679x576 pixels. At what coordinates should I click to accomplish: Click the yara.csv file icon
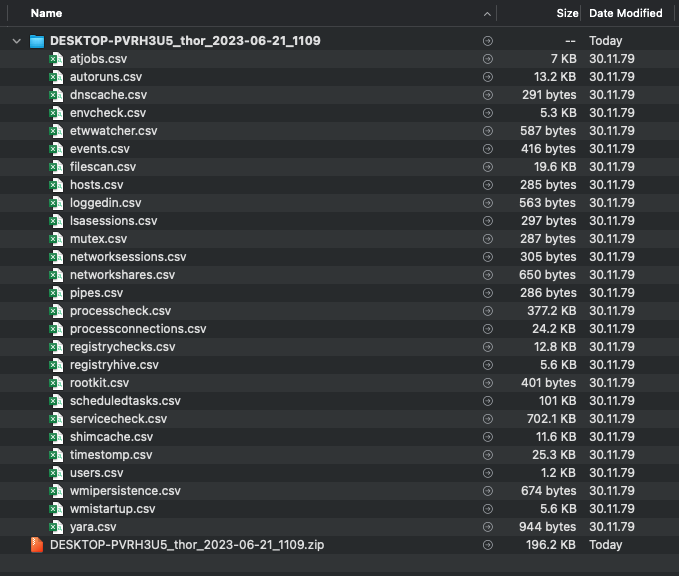pyautogui.click(x=57, y=527)
